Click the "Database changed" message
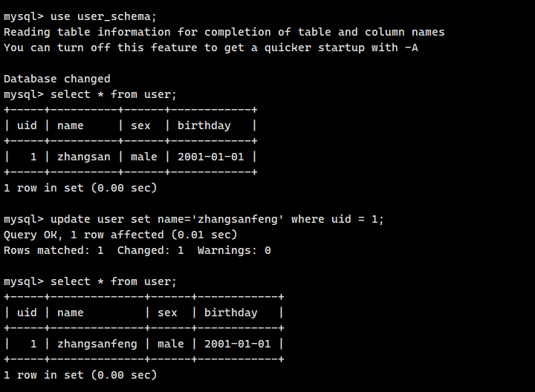The width and height of the screenshot is (535, 392). [x=57, y=79]
